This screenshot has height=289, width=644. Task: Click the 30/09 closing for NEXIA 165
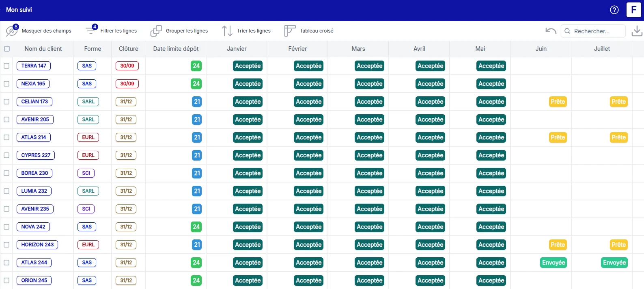(x=127, y=84)
